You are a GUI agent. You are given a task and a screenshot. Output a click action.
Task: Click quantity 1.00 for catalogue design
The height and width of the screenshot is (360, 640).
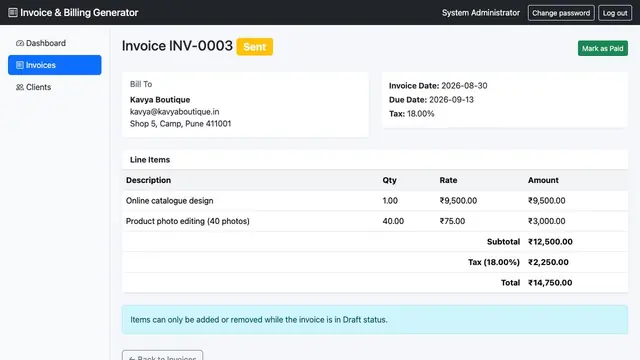[x=390, y=201]
